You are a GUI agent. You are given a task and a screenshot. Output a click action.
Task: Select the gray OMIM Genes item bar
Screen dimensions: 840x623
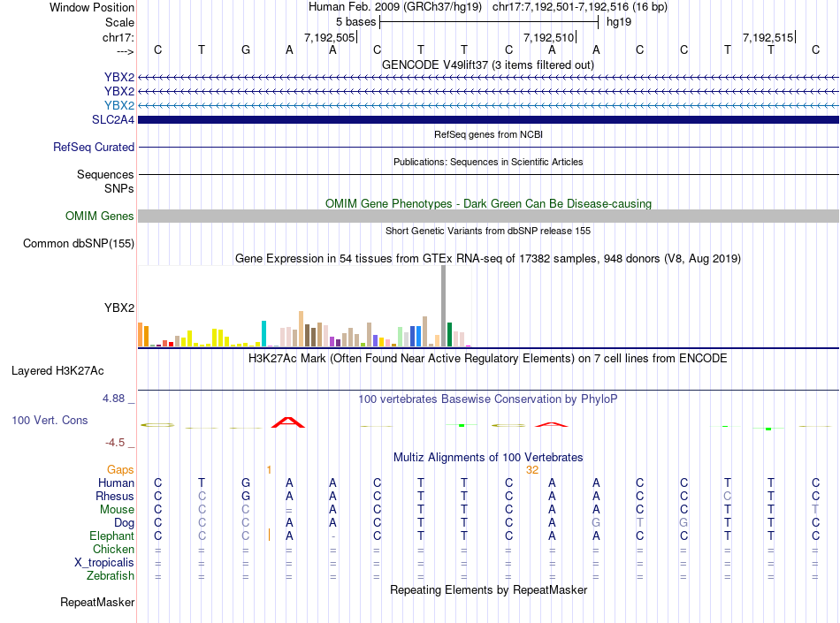488,216
